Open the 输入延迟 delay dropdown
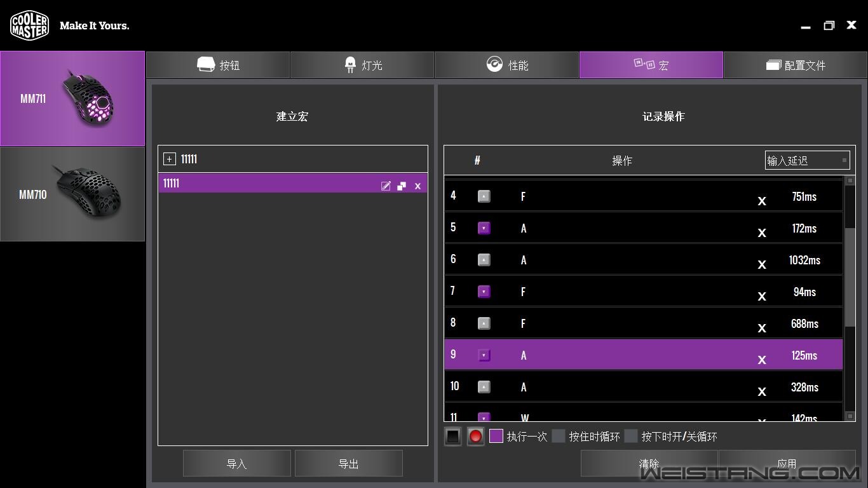 point(807,160)
